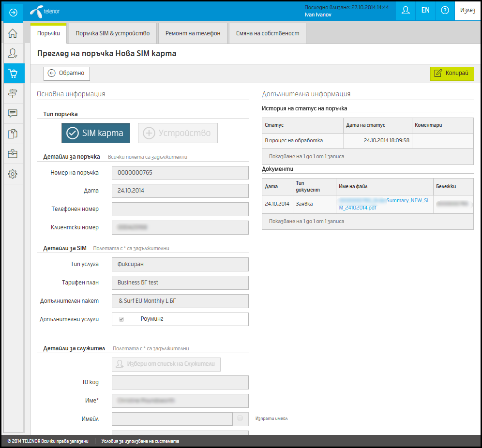
Task: Click Дата column header in documents table
Action: tap(277, 187)
